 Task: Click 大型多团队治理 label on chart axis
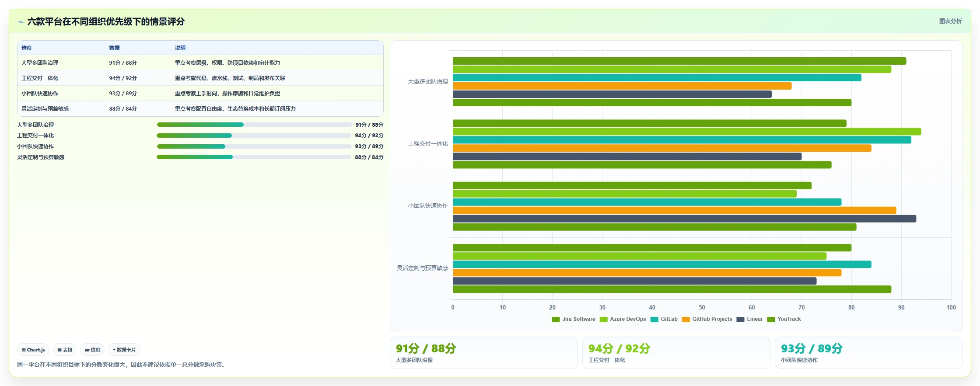tap(428, 81)
